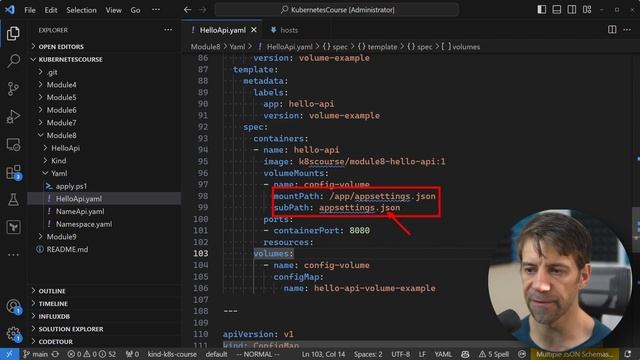Click the KubernetesCourse command center search
This screenshot has width=640, height=360.
[x=337, y=9]
